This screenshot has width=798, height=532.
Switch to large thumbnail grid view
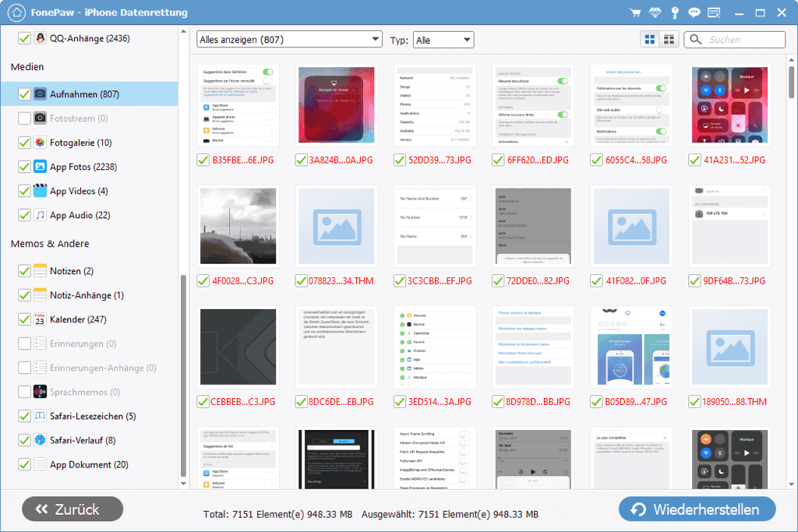pos(650,40)
